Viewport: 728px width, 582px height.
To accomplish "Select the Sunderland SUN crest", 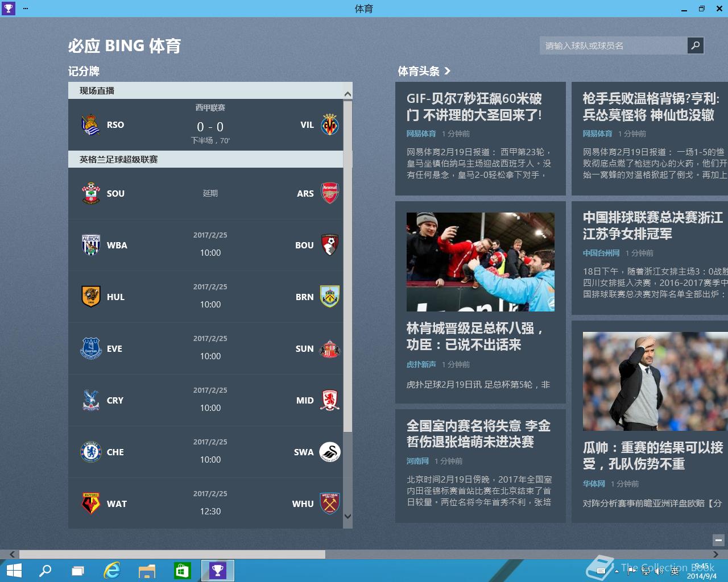I will (330, 348).
